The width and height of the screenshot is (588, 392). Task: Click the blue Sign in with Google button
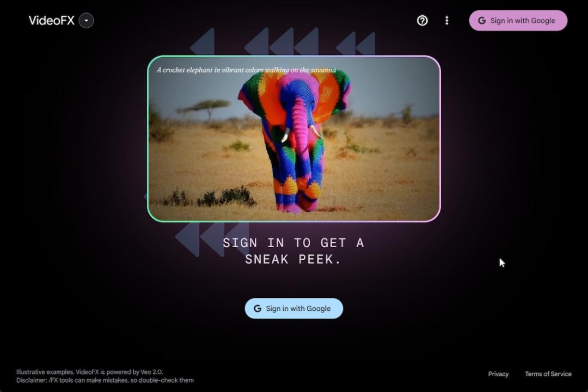click(x=293, y=308)
